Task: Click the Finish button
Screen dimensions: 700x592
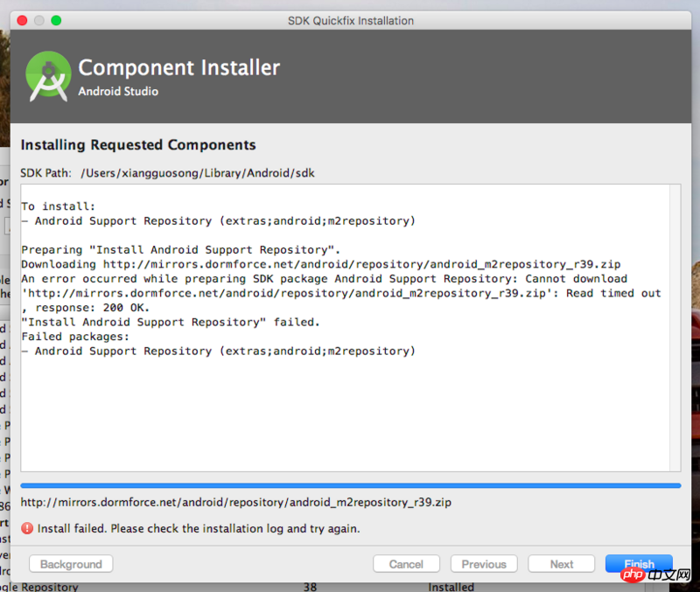Action: point(639,564)
